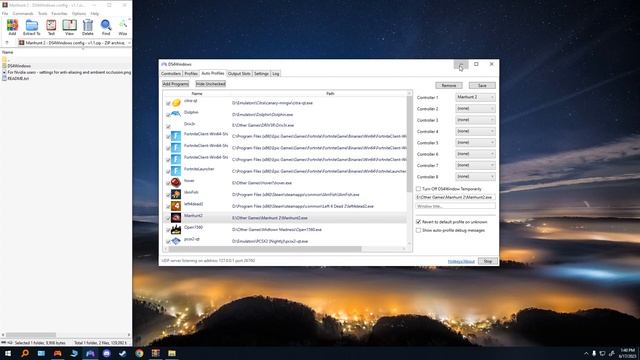
Task: Open the WinRAR Commands menu
Action: click(23, 13)
